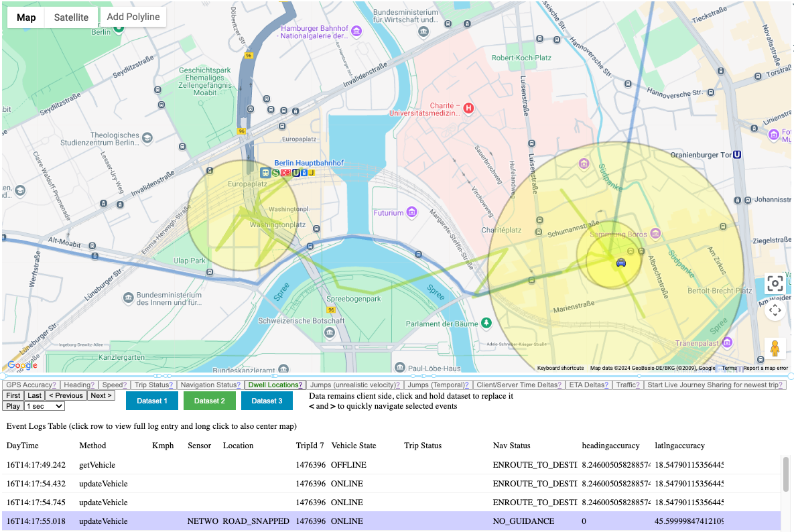Pick up the Street View Pegman

point(775,349)
